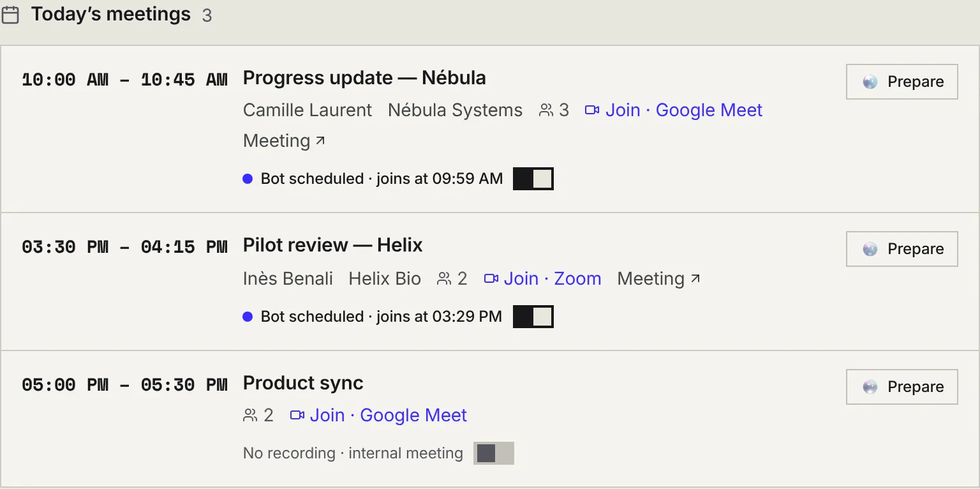
Task: Click the external arrow icon after Meeting in Helix row
Action: 695,278
